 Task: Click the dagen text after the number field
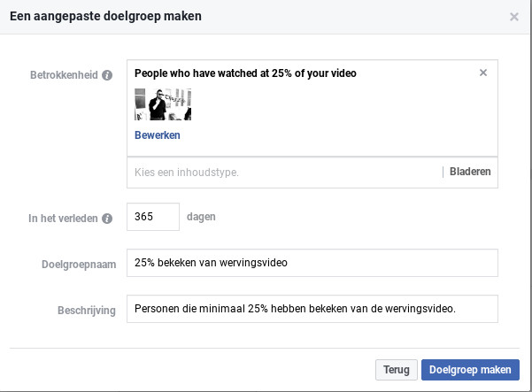click(x=202, y=217)
